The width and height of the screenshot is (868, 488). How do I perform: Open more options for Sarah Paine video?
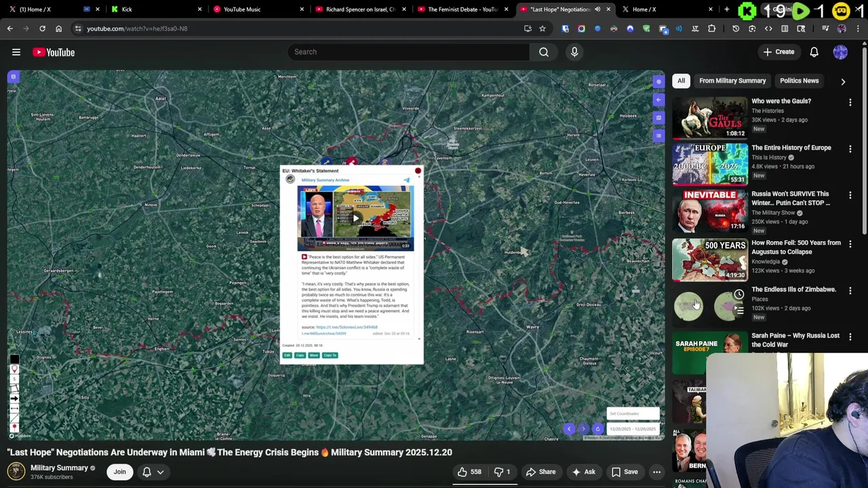click(850, 337)
